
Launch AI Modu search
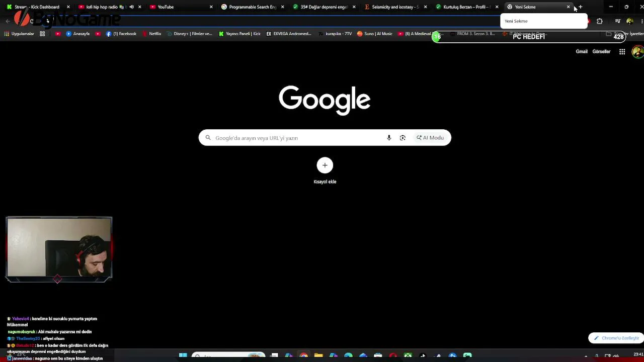(430, 138)
